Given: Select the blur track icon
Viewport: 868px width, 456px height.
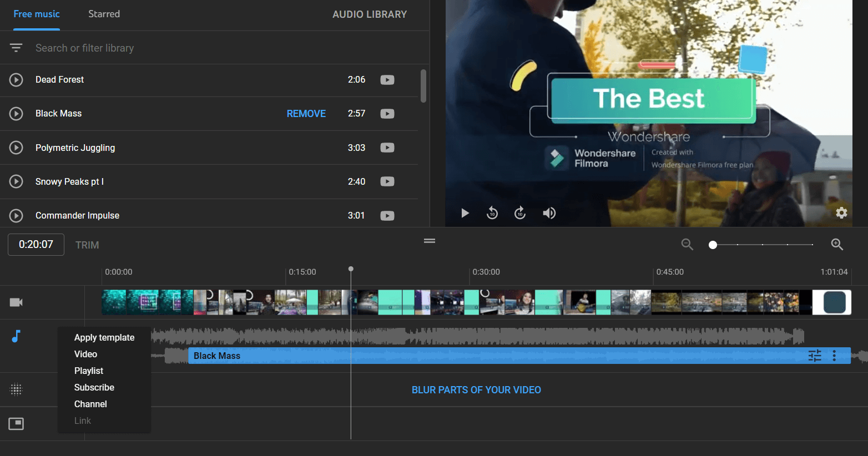Looking at the screenshot, I should tap(16, 389).
